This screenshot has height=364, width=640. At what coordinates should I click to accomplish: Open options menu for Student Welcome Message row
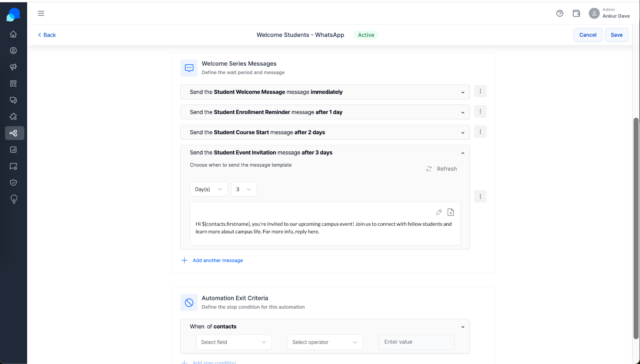tap(480, 91)
